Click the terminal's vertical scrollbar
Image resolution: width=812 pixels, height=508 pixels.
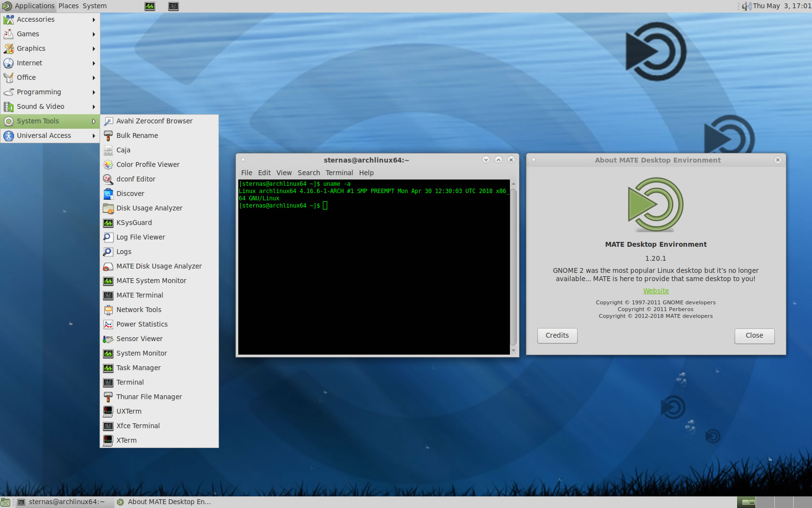pyautogui.click(x=513, y=267)
